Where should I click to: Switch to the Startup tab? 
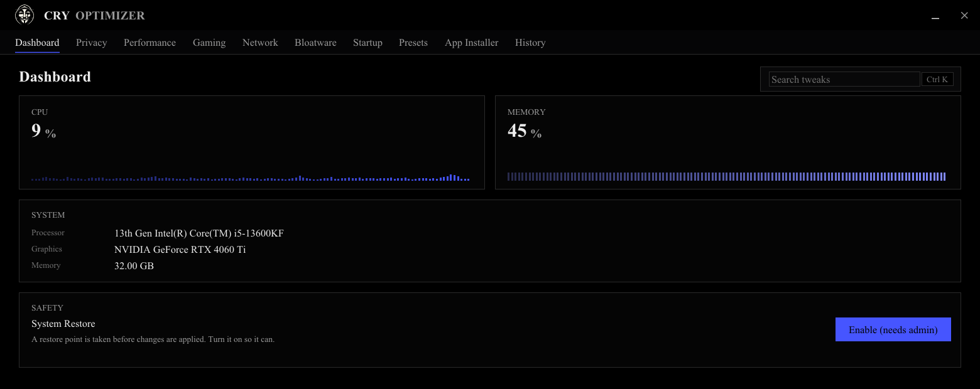pyautogui.click(x=367, y=43)
